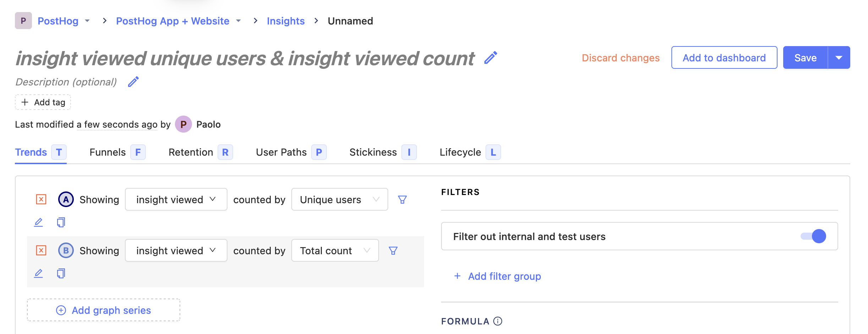Open the Unique users counting dropdown

point(339,199)
